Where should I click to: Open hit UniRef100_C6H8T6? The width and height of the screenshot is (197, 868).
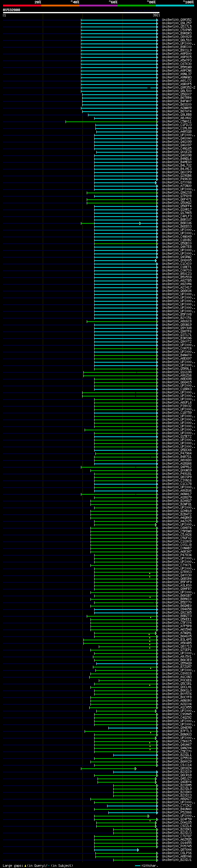177,528
